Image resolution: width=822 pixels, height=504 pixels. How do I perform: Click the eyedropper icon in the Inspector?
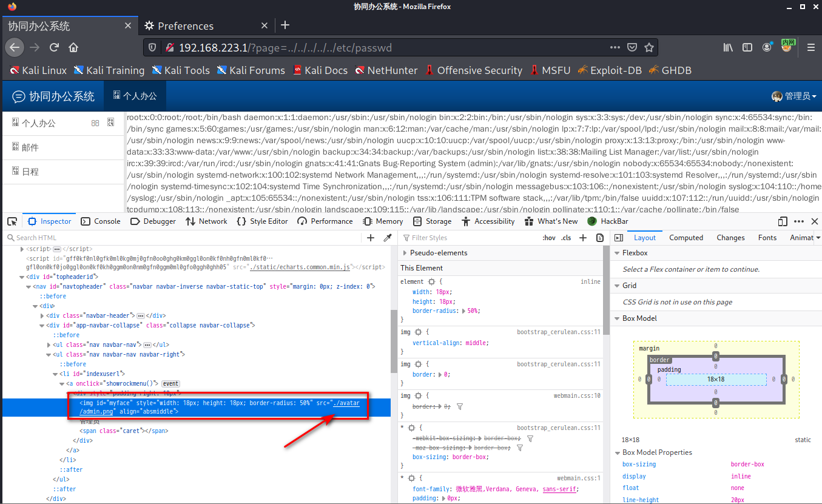[388, 238]
